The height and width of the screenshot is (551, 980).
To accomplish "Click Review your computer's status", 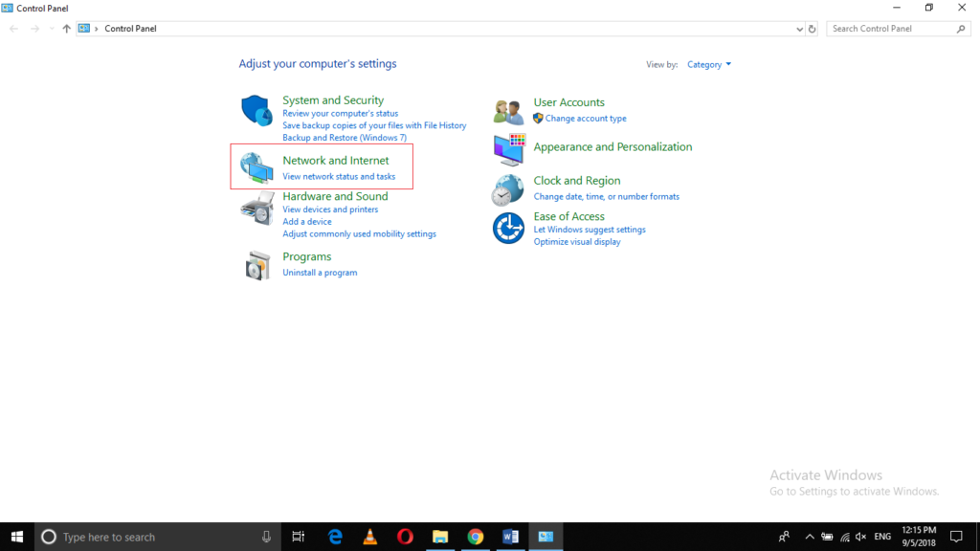I will pos(340,113).
